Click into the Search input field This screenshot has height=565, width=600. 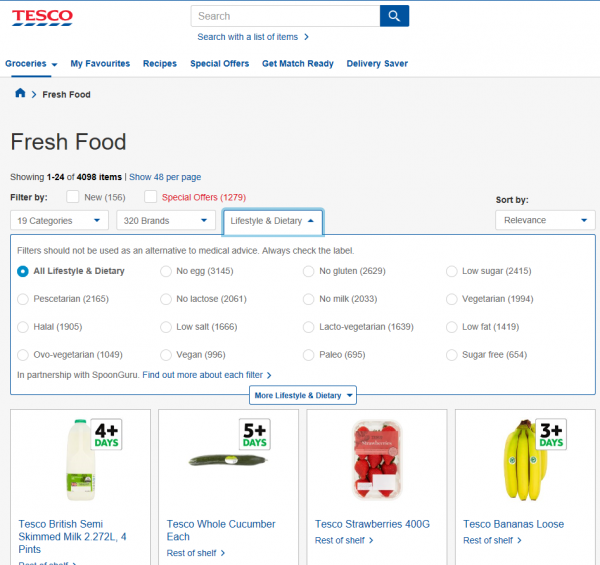285,16
